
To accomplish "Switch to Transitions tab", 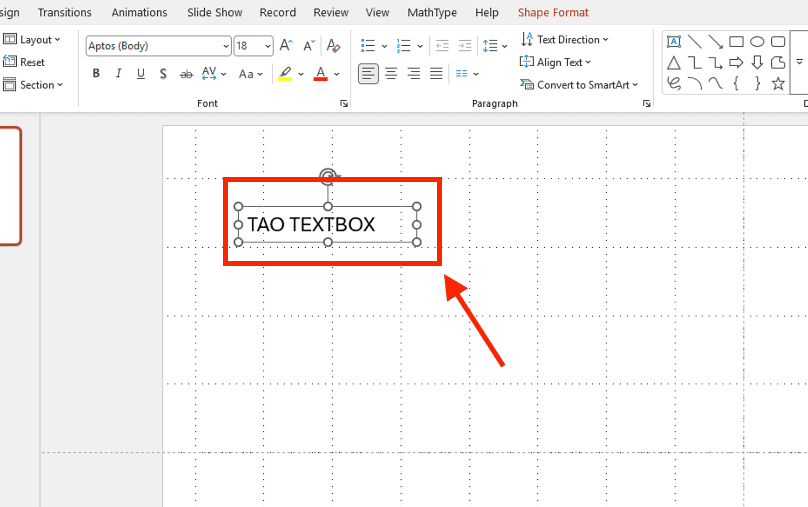I will [x=64, y=12].
